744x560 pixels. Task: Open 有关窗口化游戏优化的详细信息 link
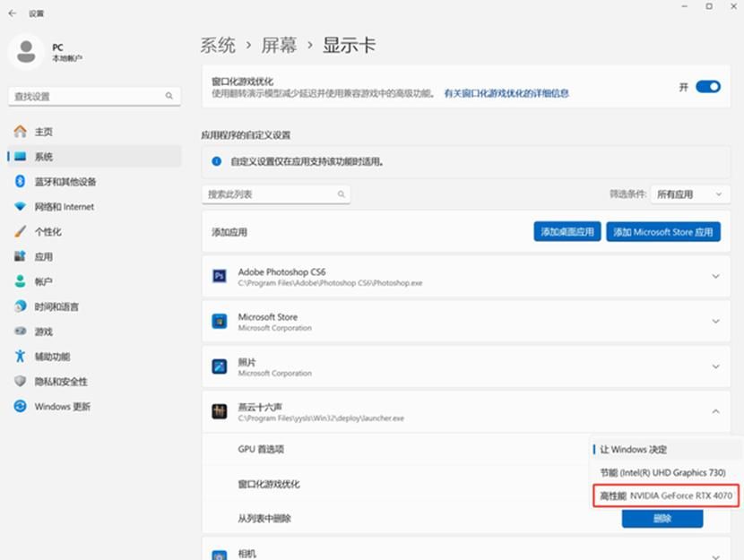coord(506,93)
